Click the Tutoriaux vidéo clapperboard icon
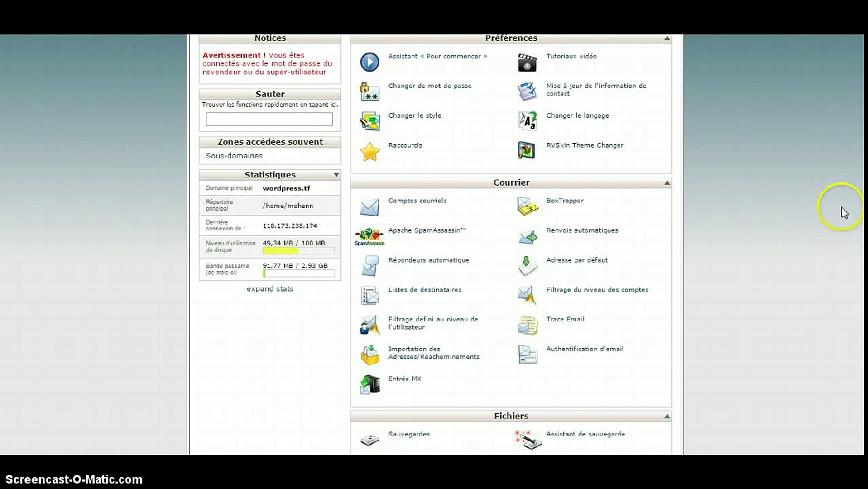The width and height of the screenshot is (868, 489). 527,62
